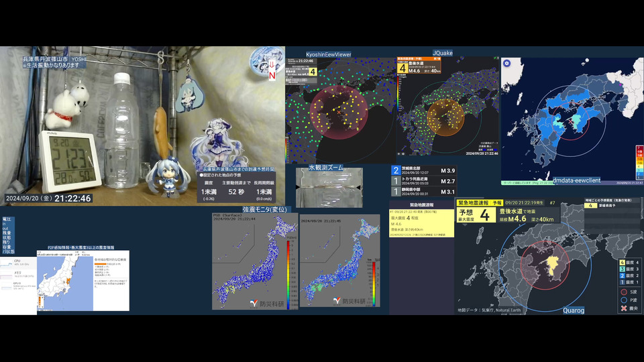This screenshot has height=362, width=644.
Task: Select the トカラ列島近海 M 2.7 earthquake row
Action: point(423,181)
